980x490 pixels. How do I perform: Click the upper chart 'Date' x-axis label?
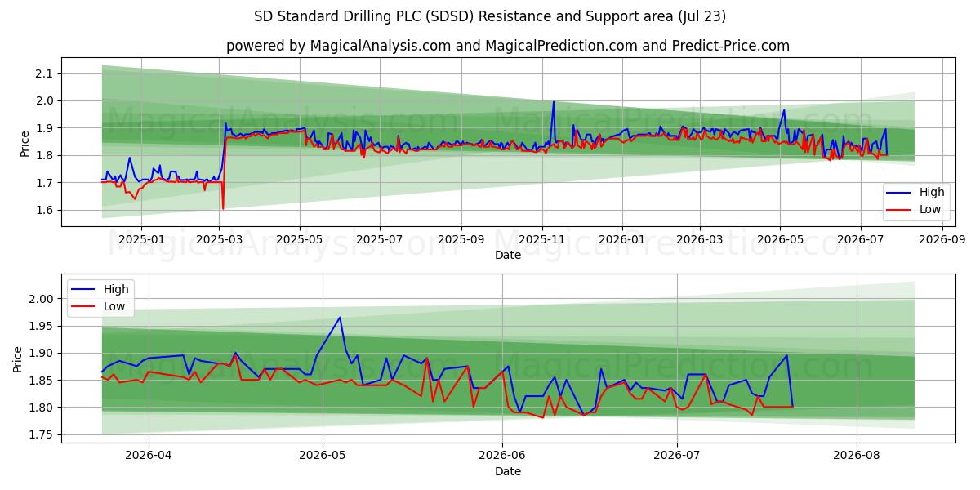(x=508, y=256)
